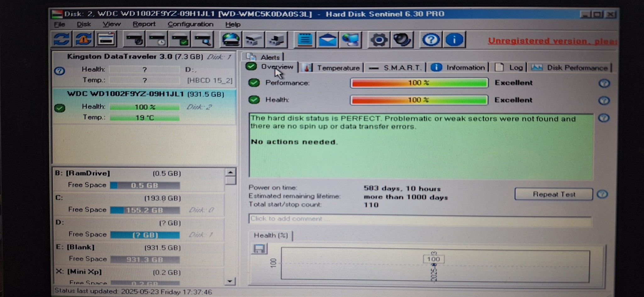This screenshot has height=297, width=644.
Task: Click the window panel toolbar icon
Action: [x=106, y=39]
